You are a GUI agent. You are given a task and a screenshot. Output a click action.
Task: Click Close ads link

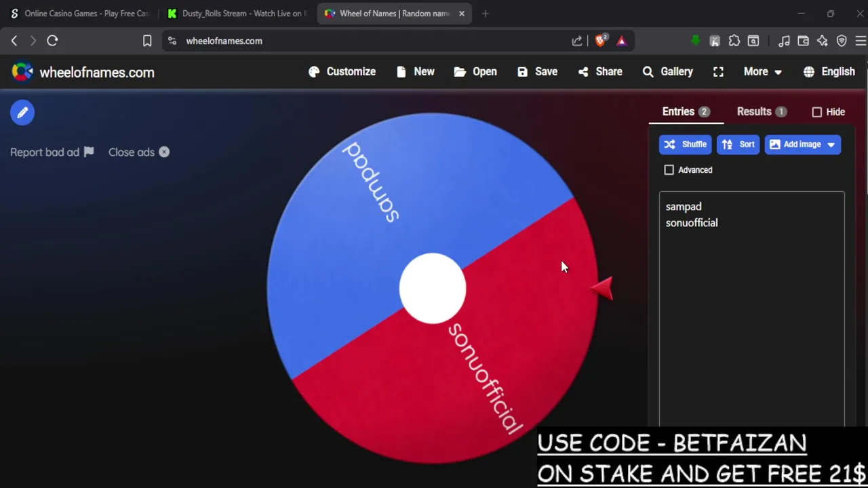click(139, 152)
